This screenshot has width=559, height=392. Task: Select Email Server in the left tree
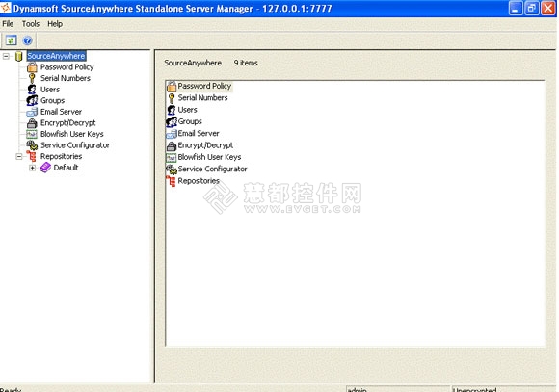(61, 112)
